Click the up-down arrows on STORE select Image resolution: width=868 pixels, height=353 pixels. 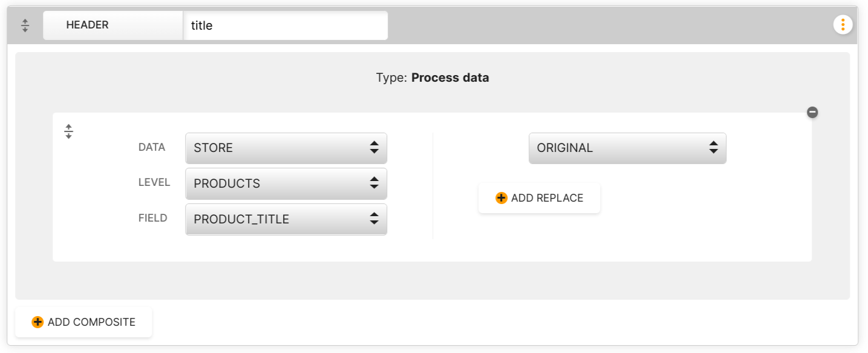point(374,148)
